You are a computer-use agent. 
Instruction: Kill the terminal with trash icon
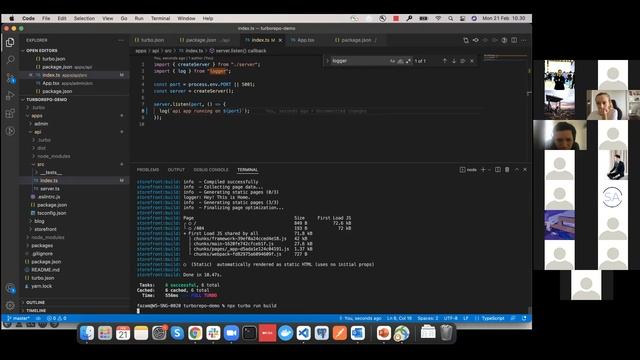(507, 169)
